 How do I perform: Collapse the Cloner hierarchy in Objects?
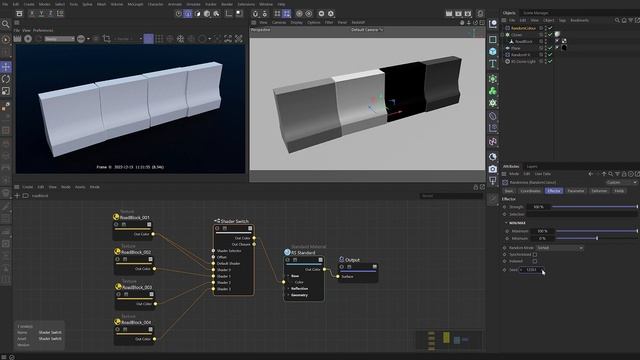[x=503, y=35]
